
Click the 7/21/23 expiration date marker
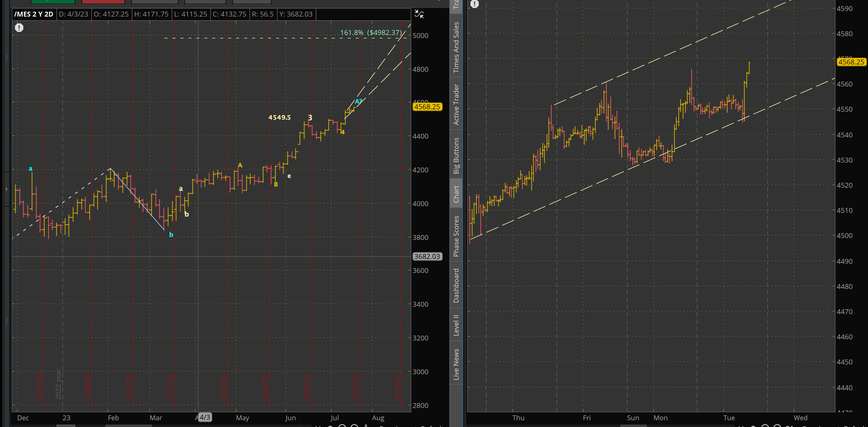click(x=356, y=387)
